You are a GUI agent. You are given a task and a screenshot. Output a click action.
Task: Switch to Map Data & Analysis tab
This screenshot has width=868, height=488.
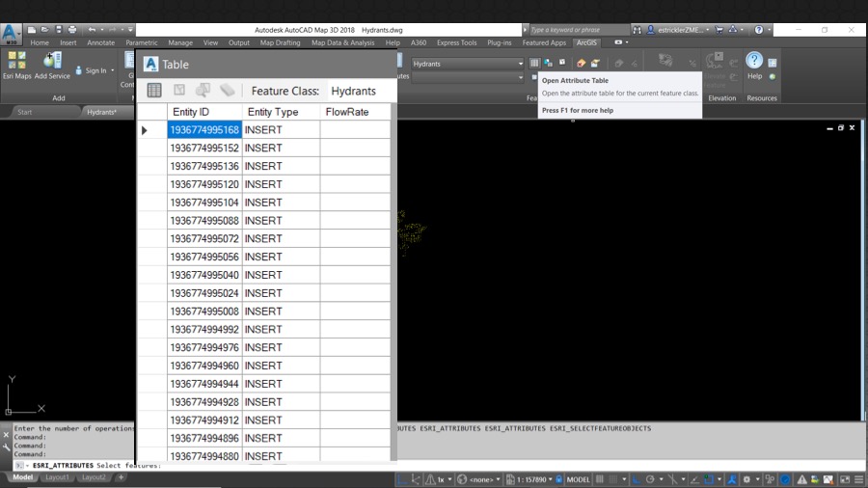click(342, 42)
